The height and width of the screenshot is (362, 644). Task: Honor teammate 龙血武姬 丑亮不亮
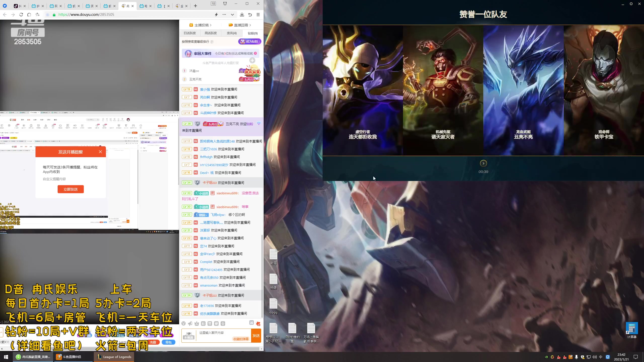(x=523, y=90)
